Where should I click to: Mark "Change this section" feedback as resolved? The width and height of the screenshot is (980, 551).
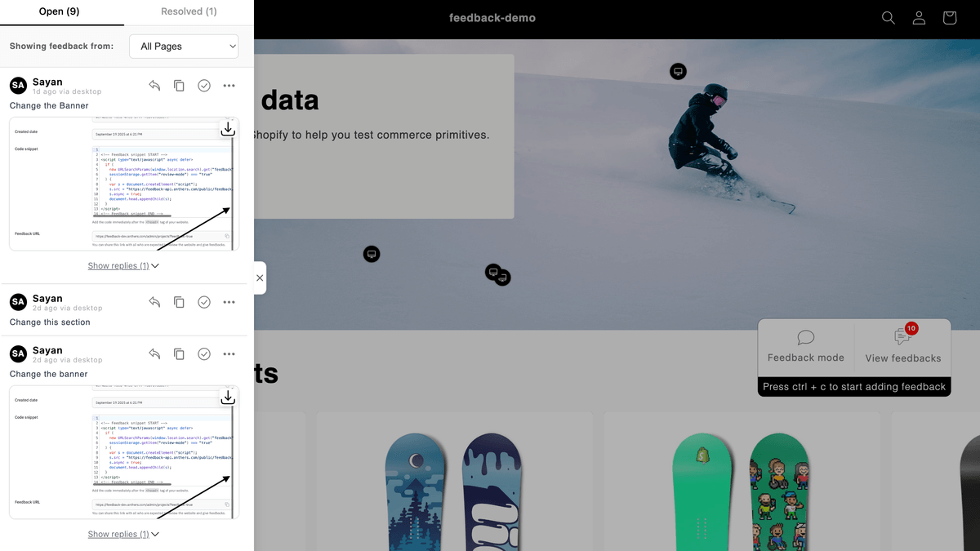[x=204, y=302]
